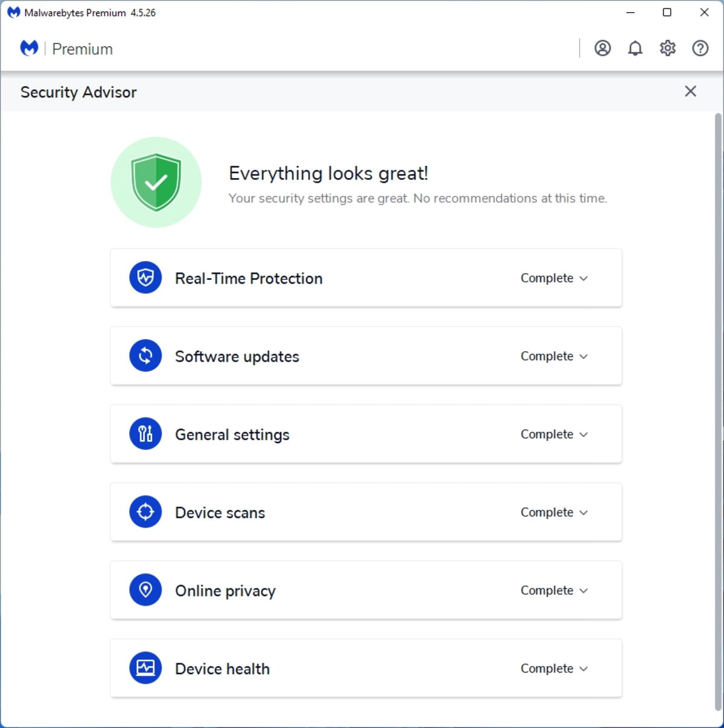Expand the Device health Complete chevron
The width and height of the screenshot is (724, 728).
pyautogui.click(x=583, y=669)
